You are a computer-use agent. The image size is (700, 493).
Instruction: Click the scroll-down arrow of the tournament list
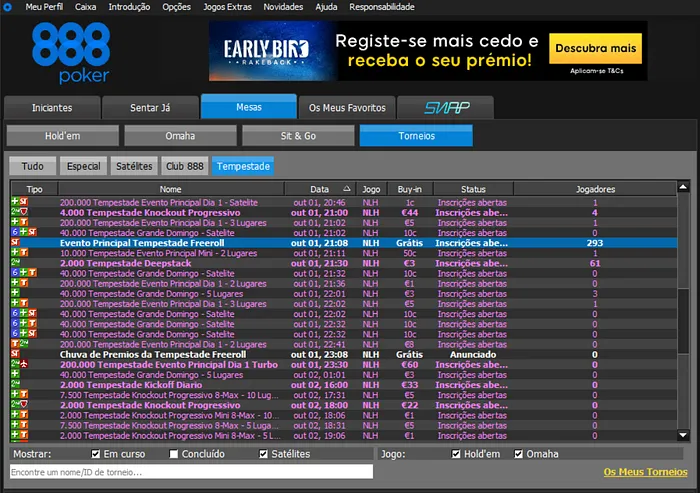point(683,435)
